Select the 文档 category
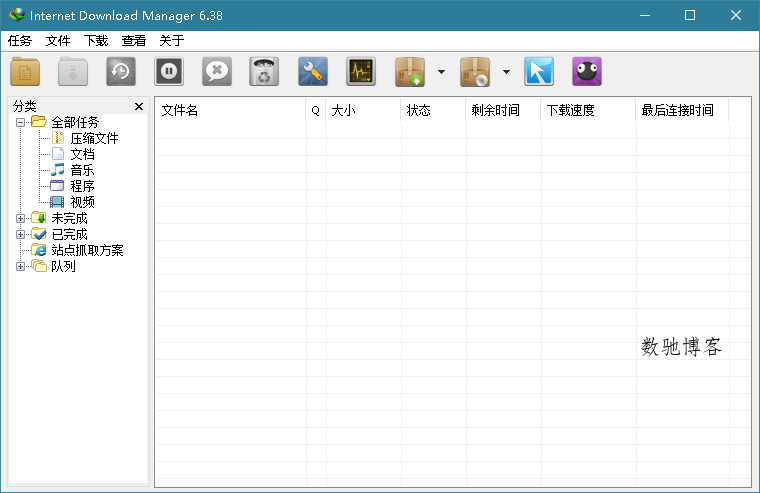This screenshot has height=493, width=760. point(82,154)
